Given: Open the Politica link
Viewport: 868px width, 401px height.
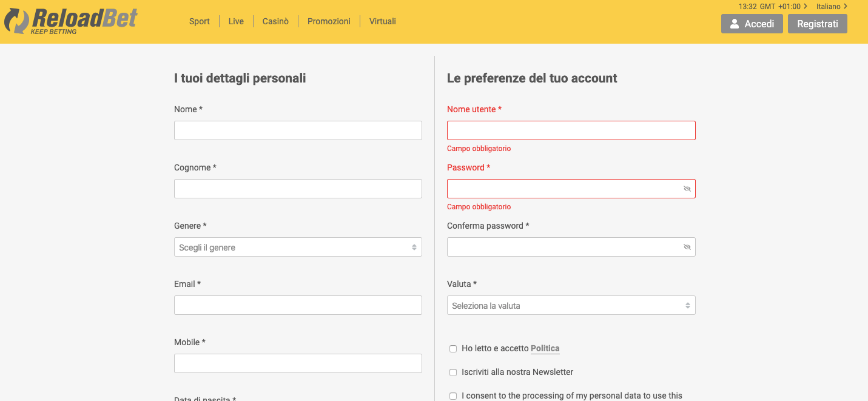Looking at the screenshot, I should (545, 349).
